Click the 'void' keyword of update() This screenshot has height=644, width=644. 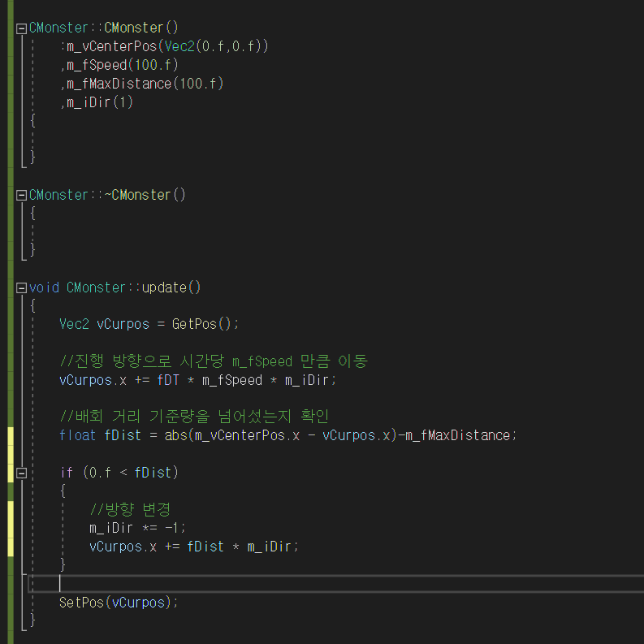45,287
